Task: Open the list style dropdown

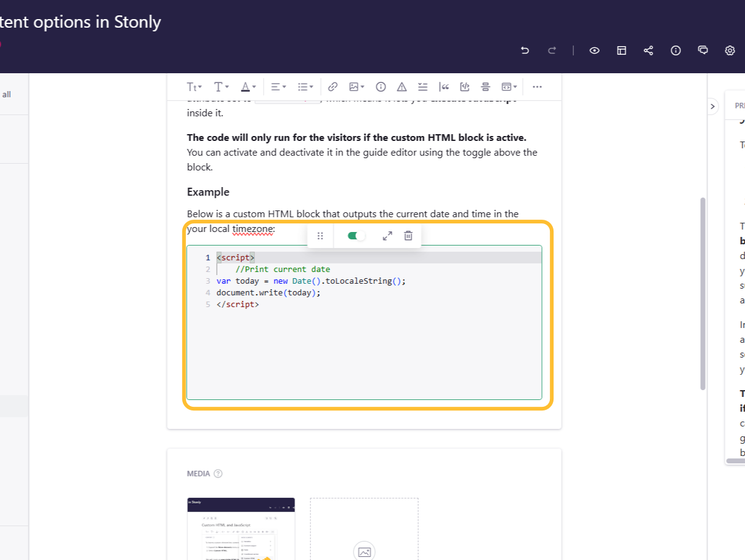Action: [x=305, y=87]
